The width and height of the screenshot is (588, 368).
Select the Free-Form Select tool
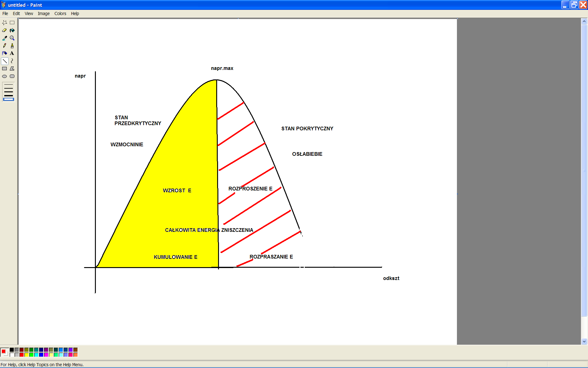[x=5, y=23]
